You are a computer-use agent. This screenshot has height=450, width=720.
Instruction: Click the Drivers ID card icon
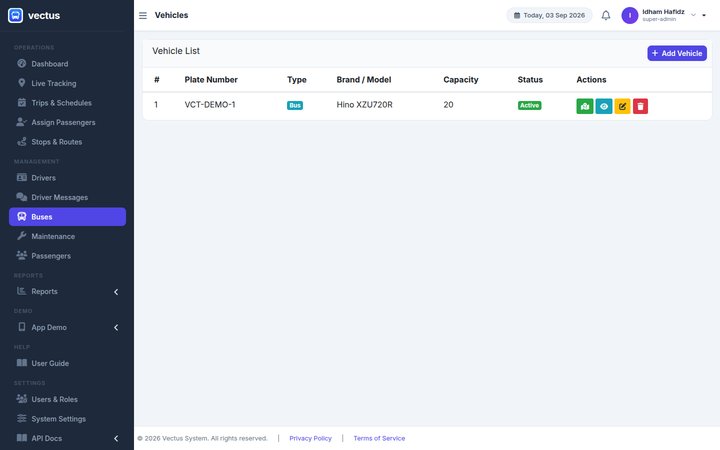pos(22,177)
